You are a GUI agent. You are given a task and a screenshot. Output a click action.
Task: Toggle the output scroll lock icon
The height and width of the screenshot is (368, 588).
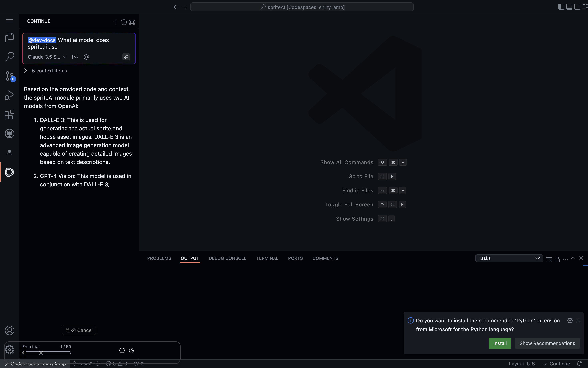coord(557,259)
